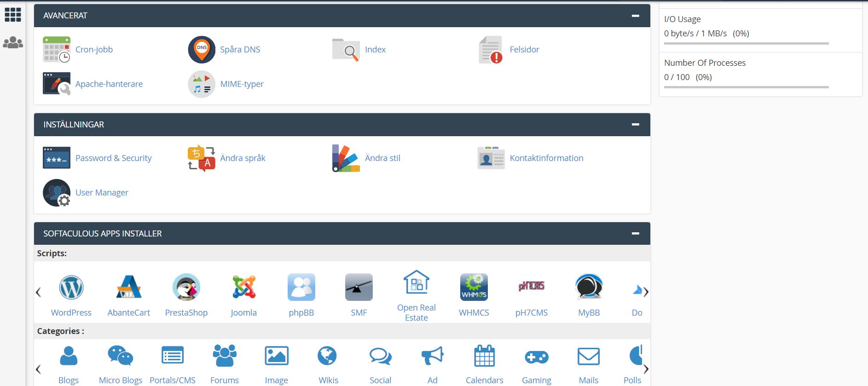Launch the Spåra DNS icon
The height and width of the screenshot is (386, 868).
click(202, 50)
